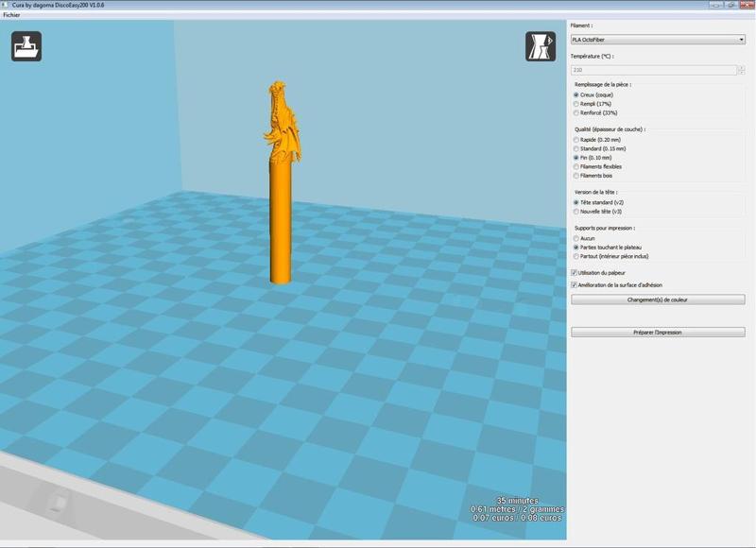Click the Température spinner arrows
756x548 pixels.
pyautogui.click(x=741, y=70)
